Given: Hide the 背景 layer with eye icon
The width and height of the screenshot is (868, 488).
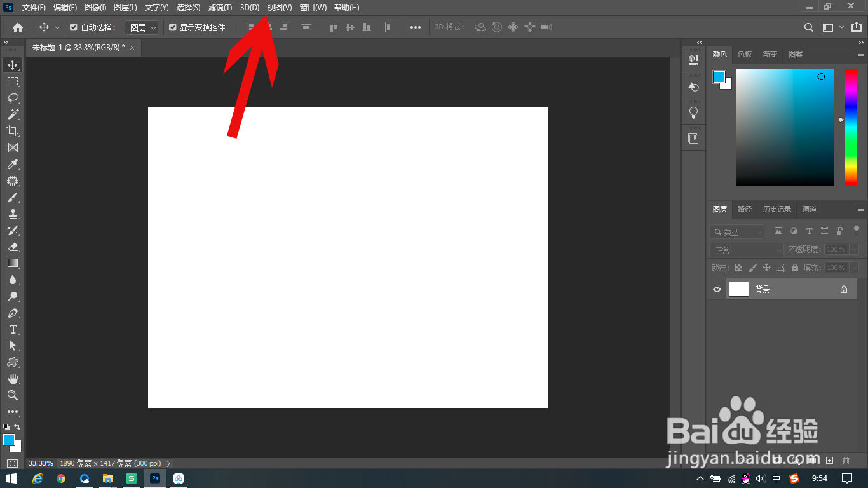Looking at the screenshot, I should (x=717, y=289).
